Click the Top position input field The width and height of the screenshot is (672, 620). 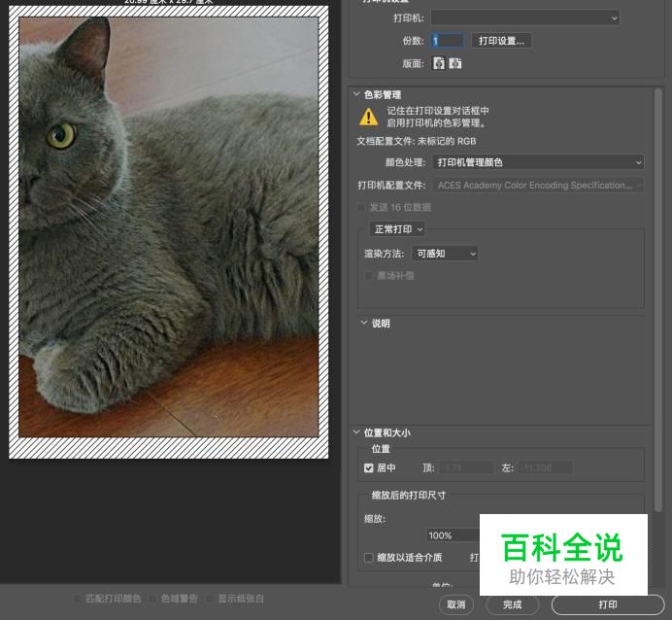[467, 467]
